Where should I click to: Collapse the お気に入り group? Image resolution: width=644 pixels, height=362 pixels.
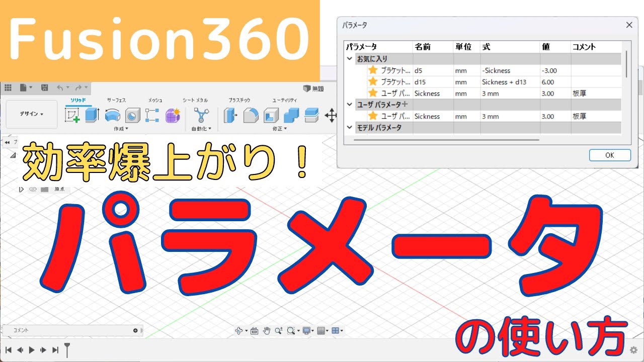point(349,58)
